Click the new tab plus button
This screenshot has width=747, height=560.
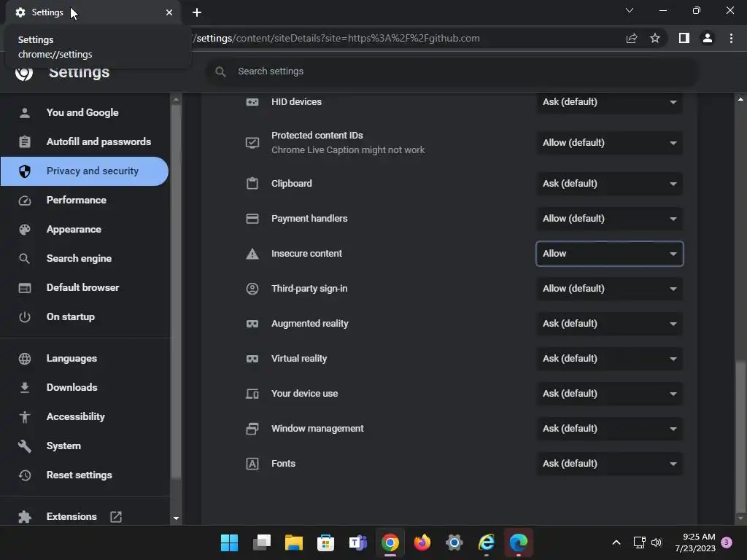click(197, 12)
